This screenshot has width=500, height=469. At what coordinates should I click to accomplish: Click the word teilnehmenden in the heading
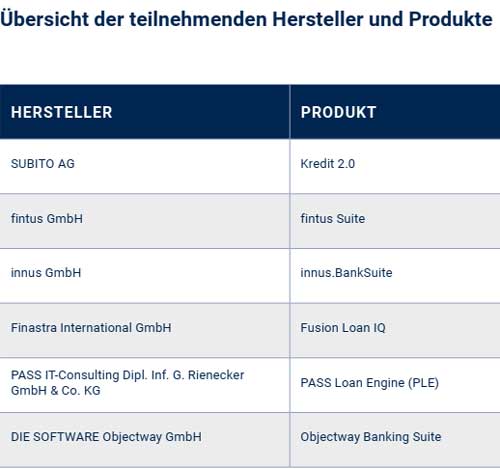(198, 19)
